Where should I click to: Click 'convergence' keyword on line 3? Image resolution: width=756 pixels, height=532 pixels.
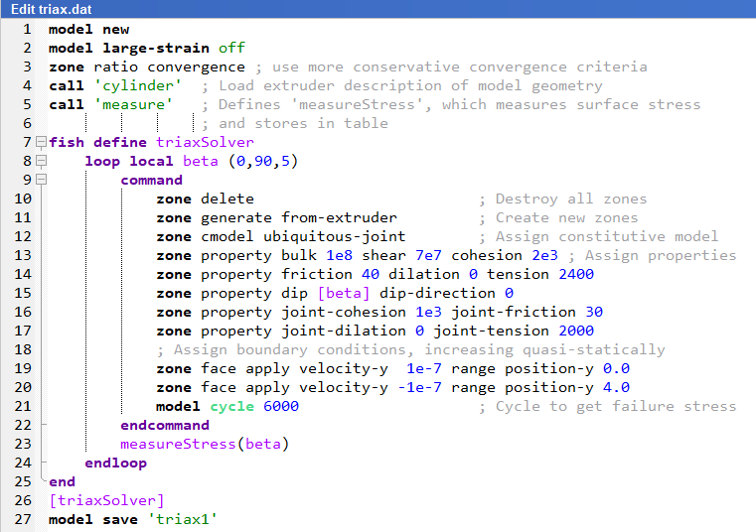click(197, 66)
